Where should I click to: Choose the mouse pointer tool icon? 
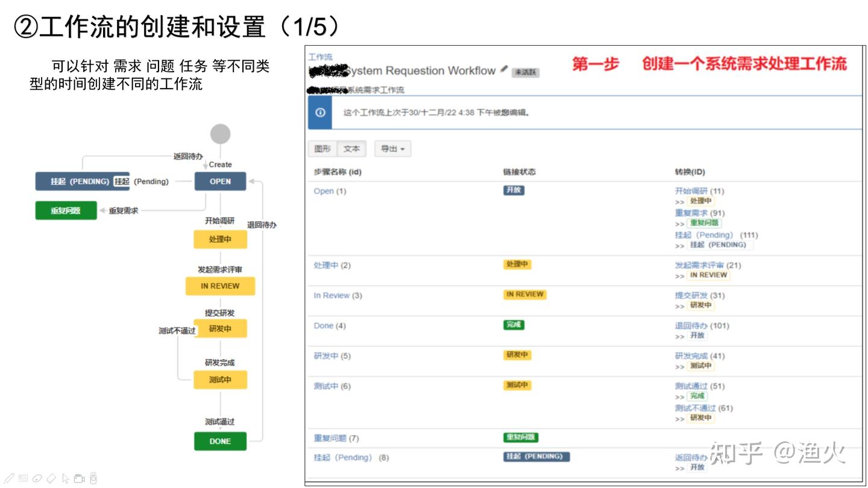pyautogui.click(x=65, y=479)
